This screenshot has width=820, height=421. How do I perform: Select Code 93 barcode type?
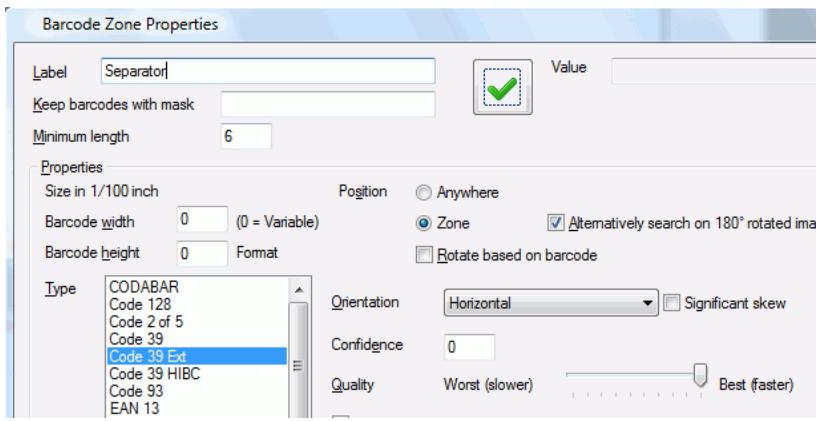(197, 391)
